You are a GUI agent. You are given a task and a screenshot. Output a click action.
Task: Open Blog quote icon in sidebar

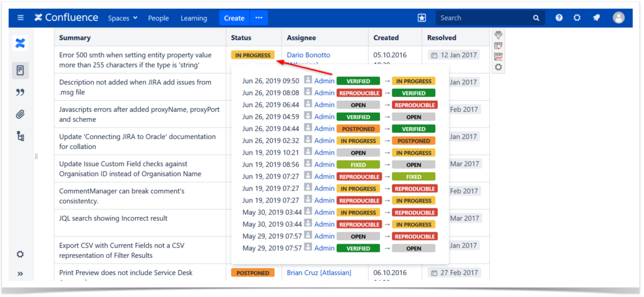20,92
